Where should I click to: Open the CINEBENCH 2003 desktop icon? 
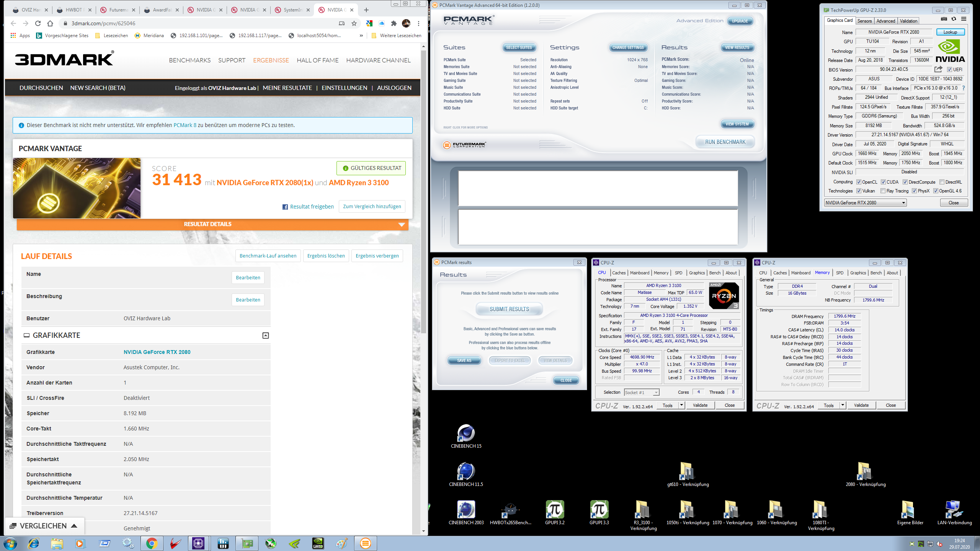tap(466, 513)
